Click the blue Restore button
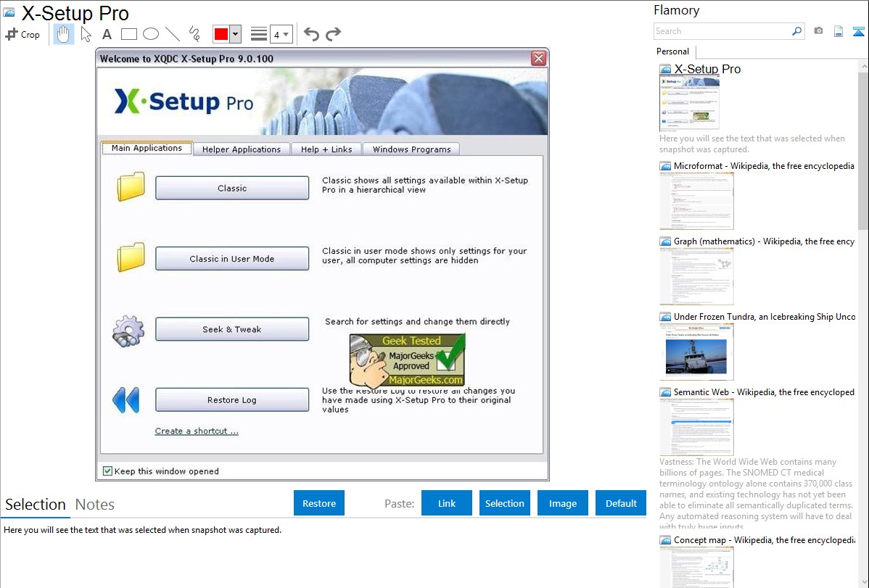Viewport: 869px width, 588px height. 319,503
